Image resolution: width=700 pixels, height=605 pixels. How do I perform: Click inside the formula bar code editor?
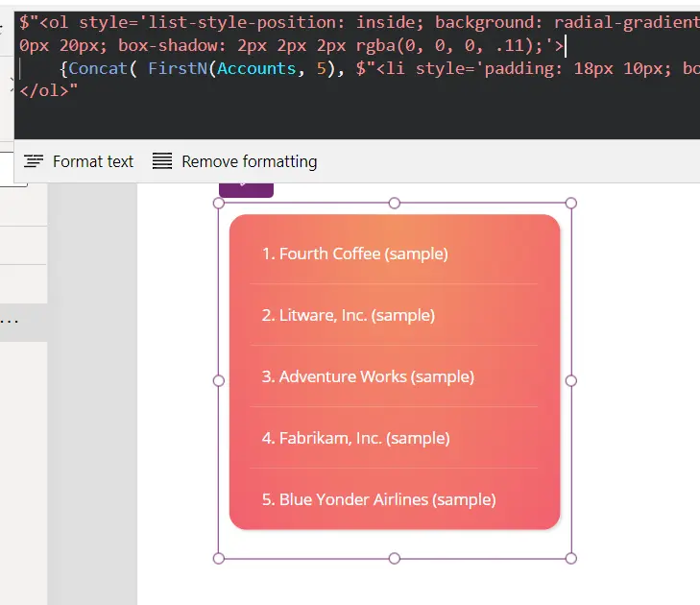click(x=356, y=75)
